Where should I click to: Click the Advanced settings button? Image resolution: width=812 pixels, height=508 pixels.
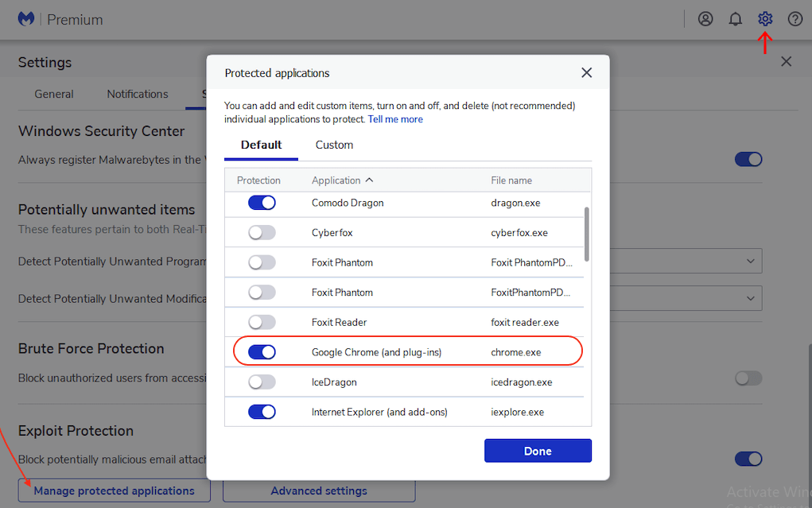pyautogui.click(x=318, y=491)
